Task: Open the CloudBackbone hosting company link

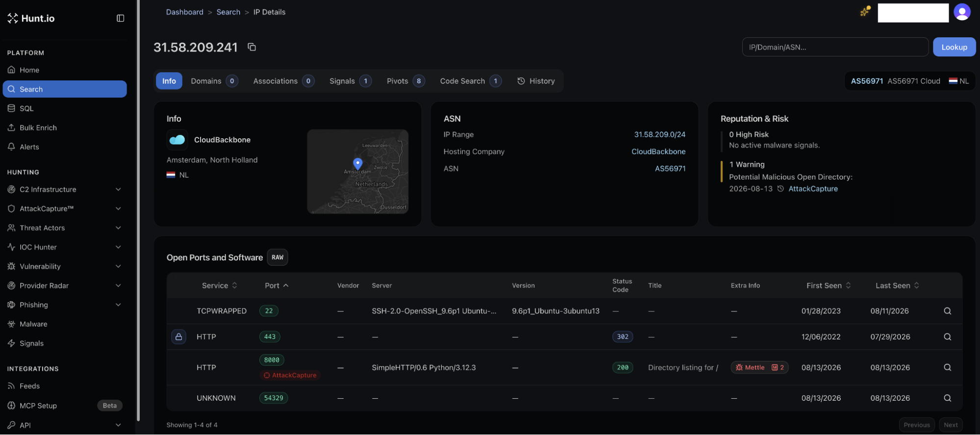Action: point(658,152)
